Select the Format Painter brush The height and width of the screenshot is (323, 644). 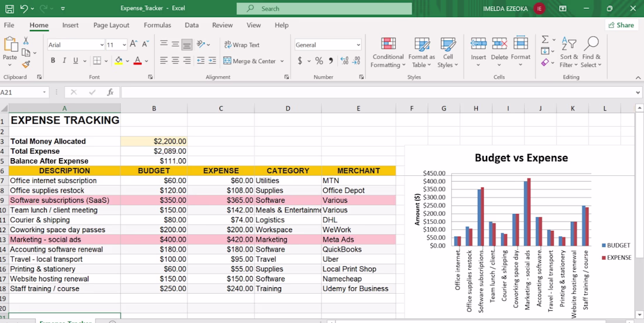click(26, 64)
